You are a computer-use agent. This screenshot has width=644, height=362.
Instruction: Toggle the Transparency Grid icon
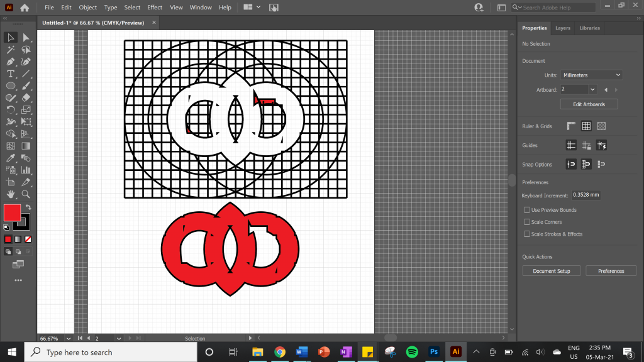coord(601,126)
